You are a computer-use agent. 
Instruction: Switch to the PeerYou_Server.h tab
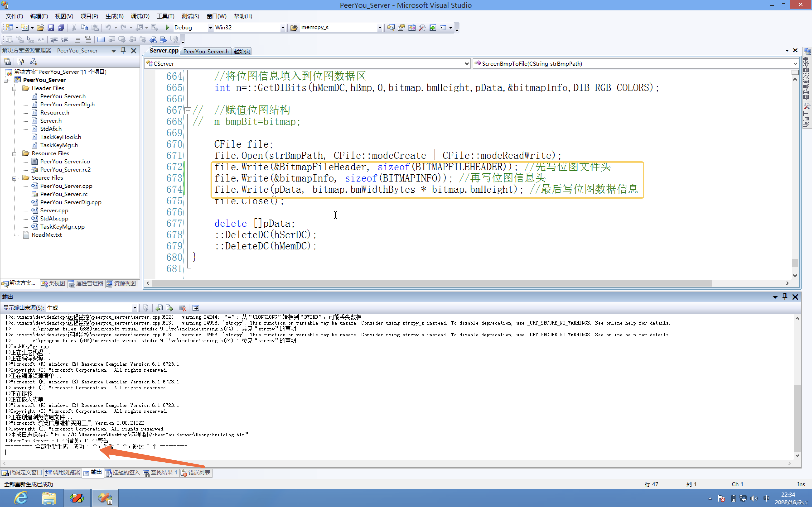click(x=206, y=51)
